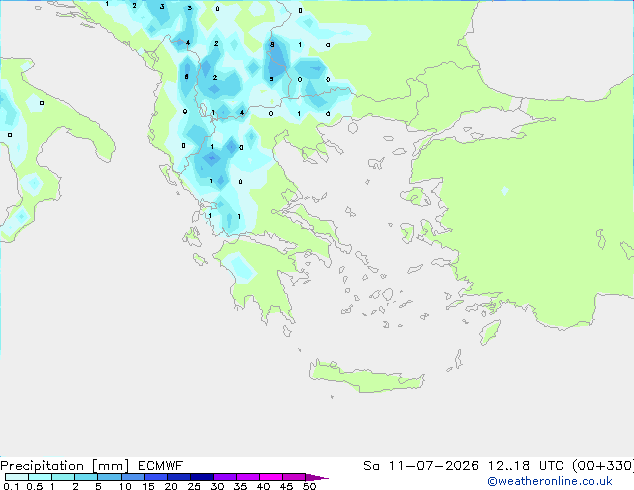Image resolution: width=634 pixels, height=490 pixels.
Task: Click the Rhodes island on map
Action: click(490, 332)
